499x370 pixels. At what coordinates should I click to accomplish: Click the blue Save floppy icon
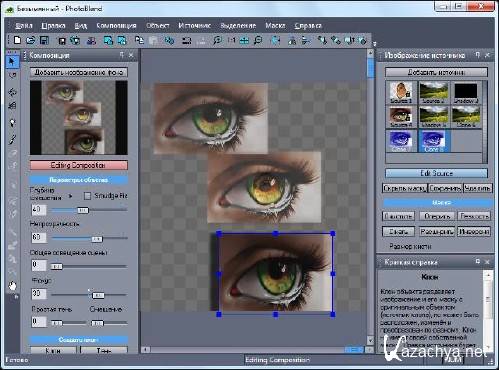point(44,40)
